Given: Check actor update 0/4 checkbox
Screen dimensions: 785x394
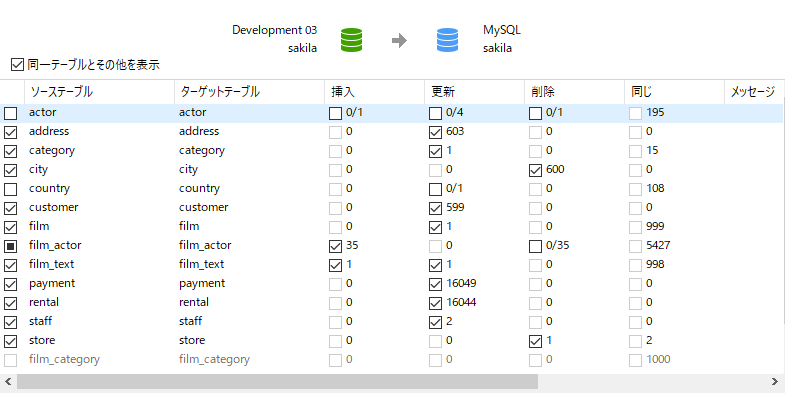Looking at the screenshot, I should pos(436,114).
